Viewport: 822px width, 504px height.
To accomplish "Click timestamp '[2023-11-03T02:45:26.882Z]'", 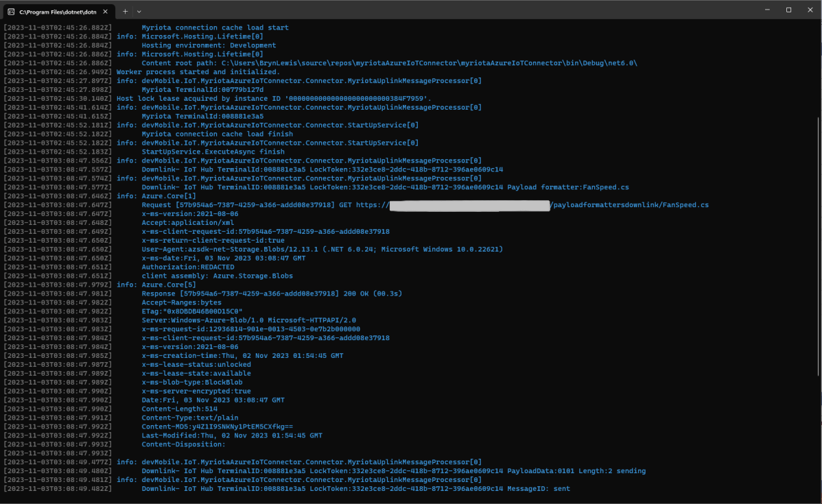I will (58, 27).
